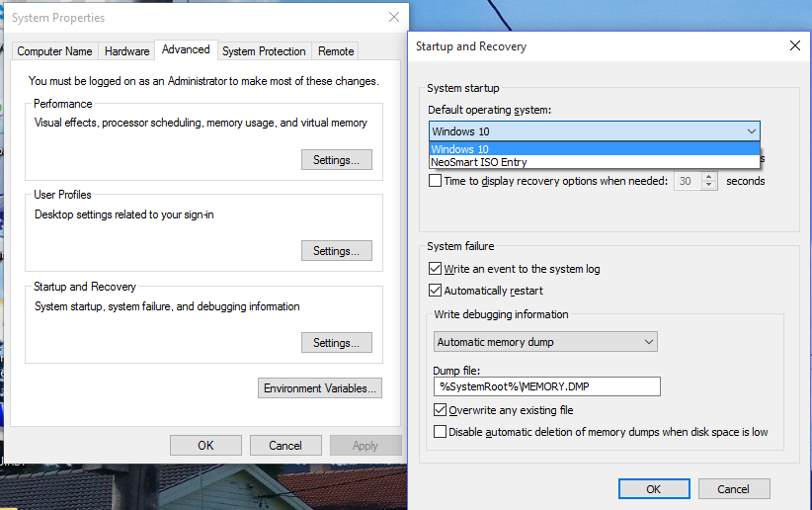This screenshot has width=812, height=510.
Task: Open the Remote tab
Action: 336,51
